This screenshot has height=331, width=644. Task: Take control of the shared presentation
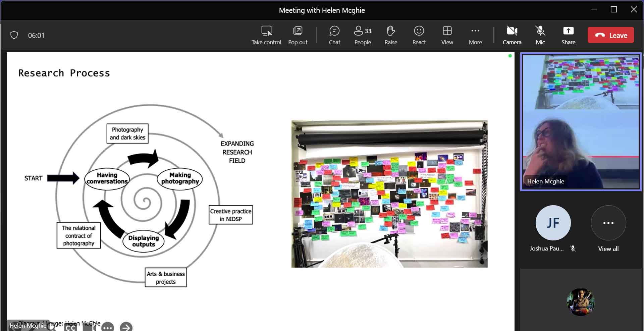(x=266, y=35)
